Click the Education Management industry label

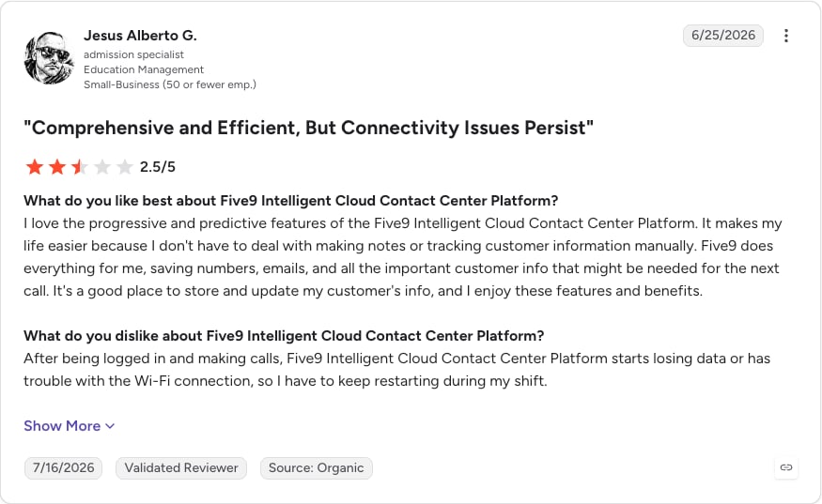coord(144,69)
